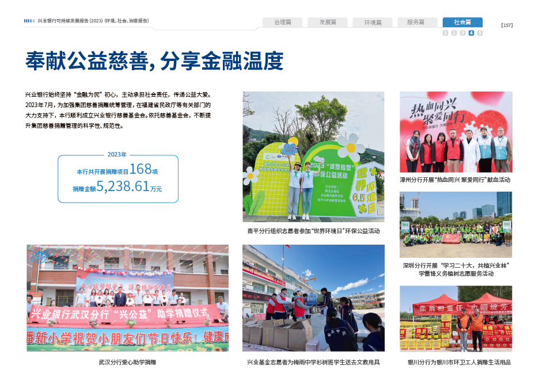Open the blood donation activity photo
This screenshot has height=392, width=539.
pyautogui.click(x=456, y=132)
